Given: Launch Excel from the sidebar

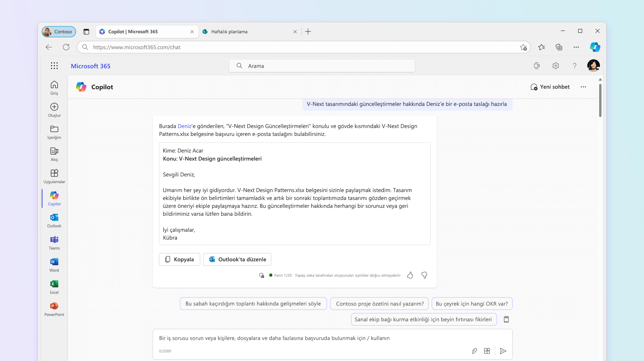Looking at the screenshot, I should pyautogui.click(x=54, y=287).
